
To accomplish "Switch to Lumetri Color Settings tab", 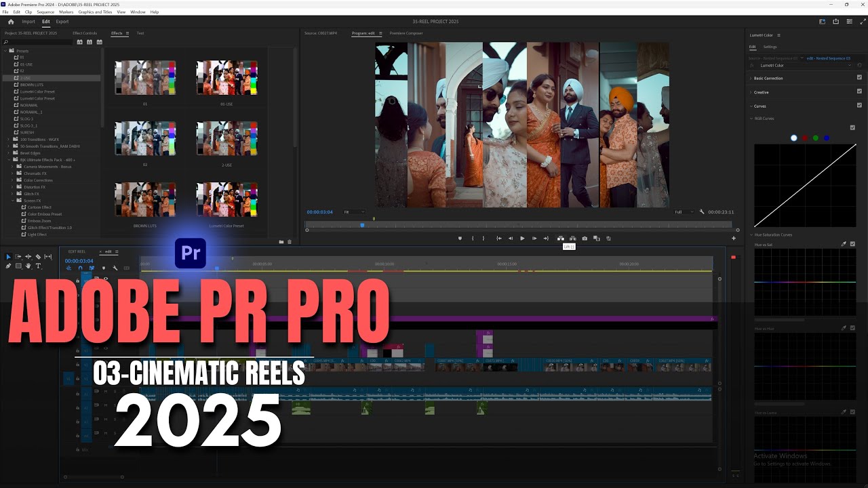I will click(770, 47).
